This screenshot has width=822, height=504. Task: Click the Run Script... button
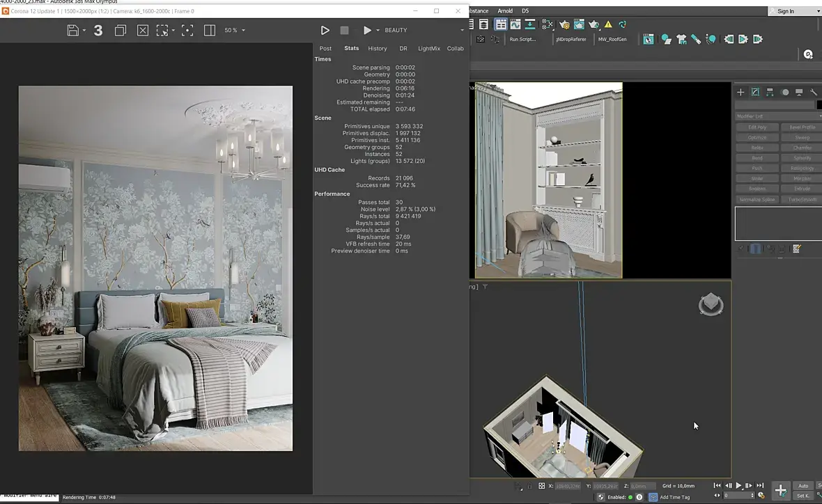[522, 40]
